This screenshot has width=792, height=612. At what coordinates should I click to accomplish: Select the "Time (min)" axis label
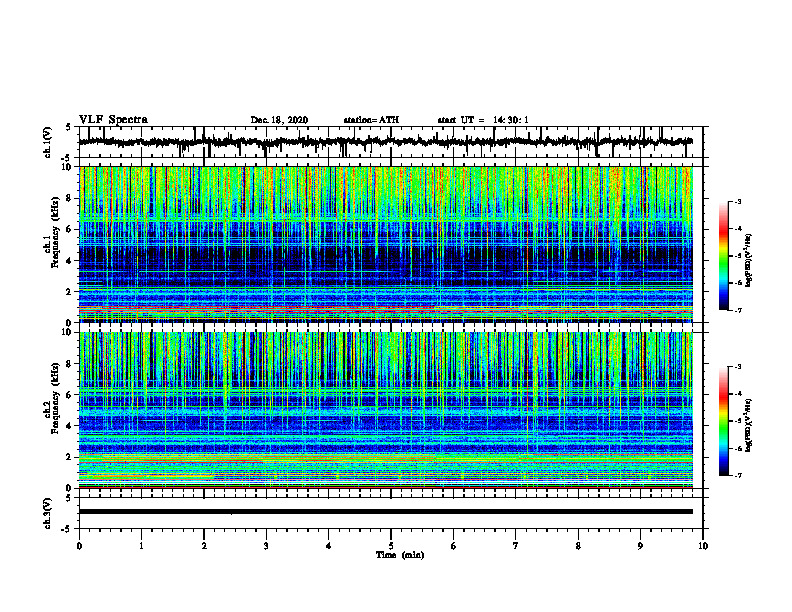400,555
